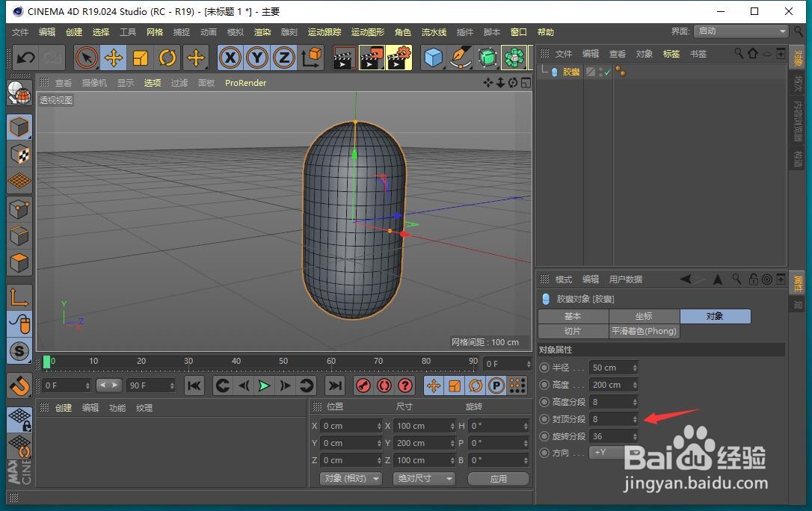The width and height of the screenshot is (812, 511).
Task: Toggle Y axis lock
Action: [x=257, y=58]
